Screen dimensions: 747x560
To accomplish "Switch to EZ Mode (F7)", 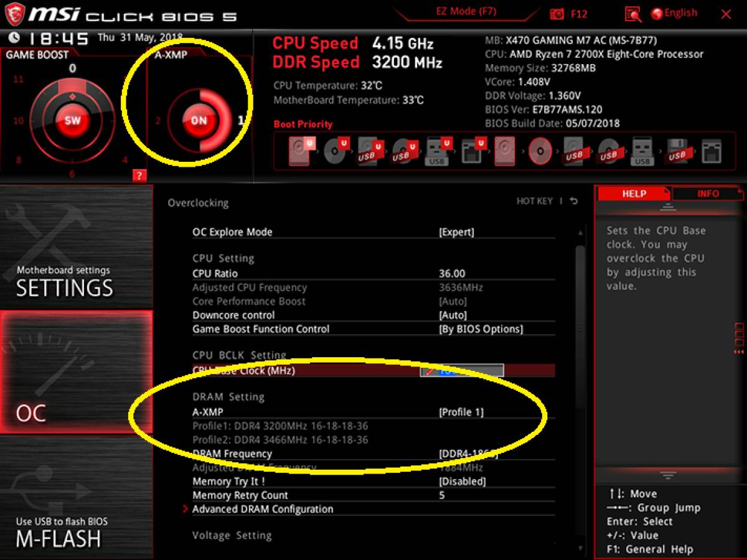I will point(465,12).
